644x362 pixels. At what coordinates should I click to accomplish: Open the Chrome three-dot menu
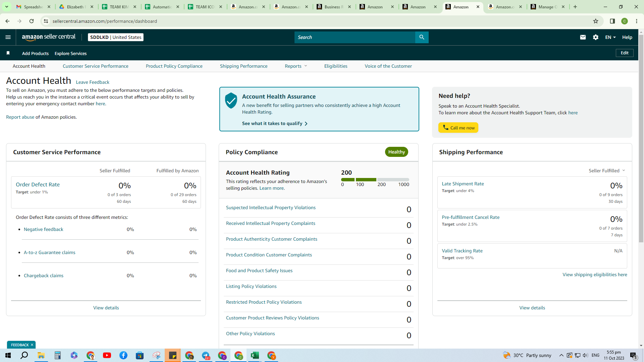coord(637,21)
